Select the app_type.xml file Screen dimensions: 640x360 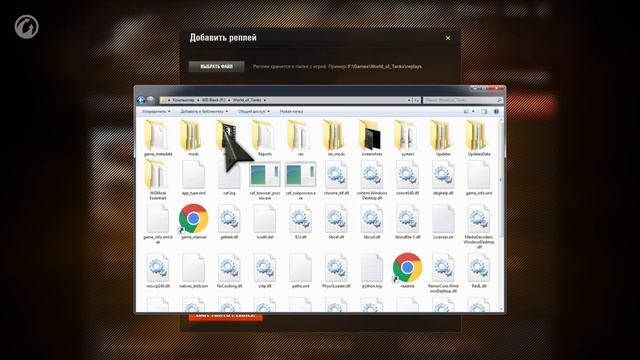click(x=193, y=178)
